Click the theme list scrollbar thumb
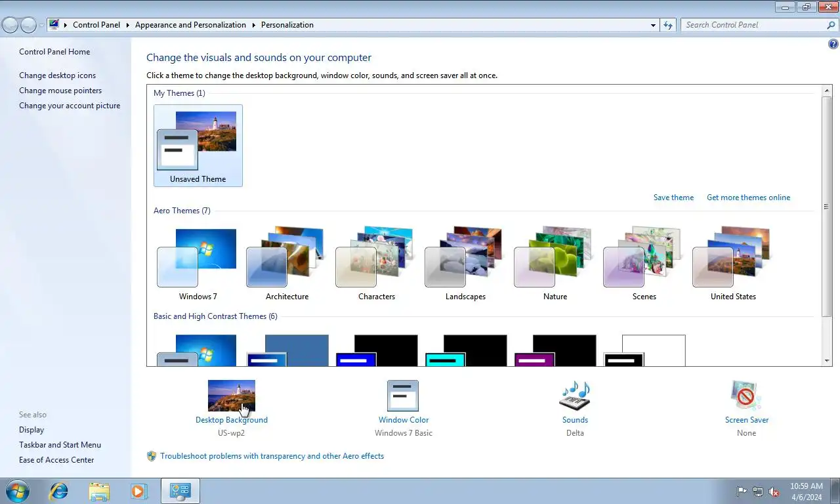 pyautogui.click(x=826, y=206)
